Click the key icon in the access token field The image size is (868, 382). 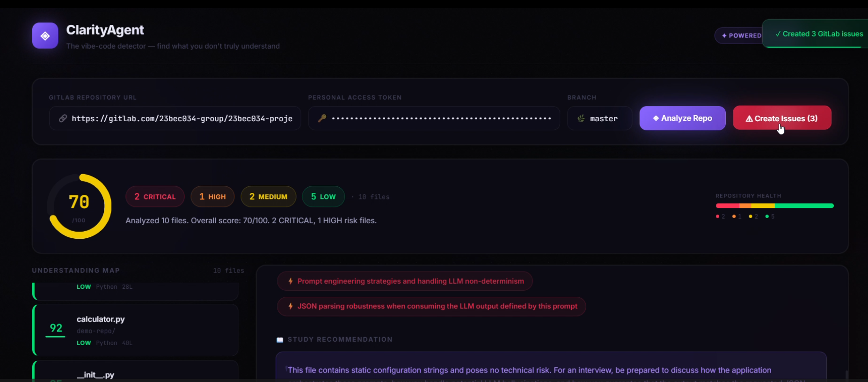[322, 118]
